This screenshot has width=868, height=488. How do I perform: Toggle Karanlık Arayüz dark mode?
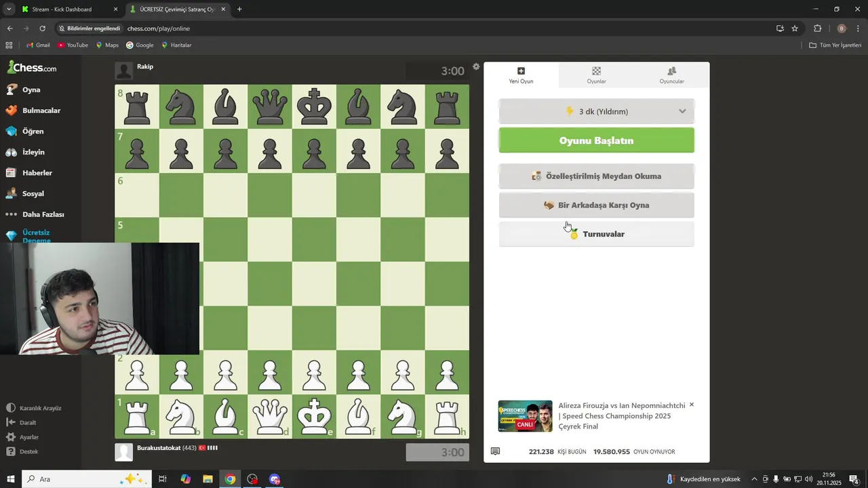(34, 408)
